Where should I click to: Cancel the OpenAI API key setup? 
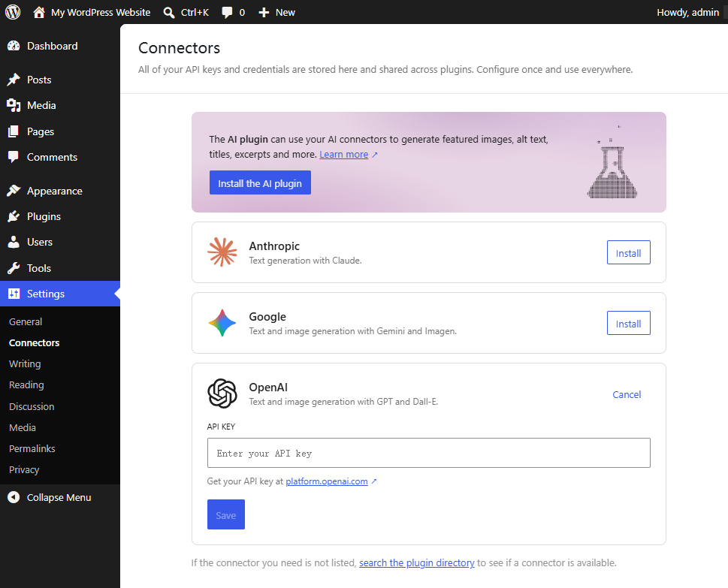[627, 394]
